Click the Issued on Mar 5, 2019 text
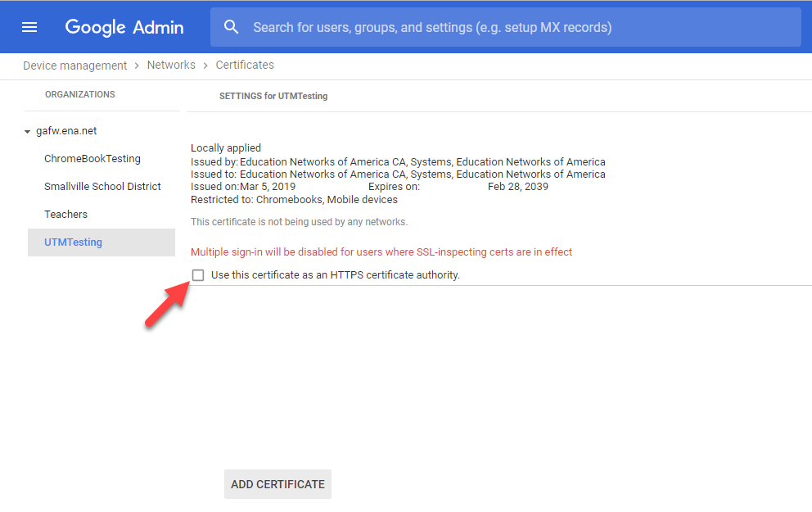Viewport: 812px width, 512px height. tap(243, 187)
